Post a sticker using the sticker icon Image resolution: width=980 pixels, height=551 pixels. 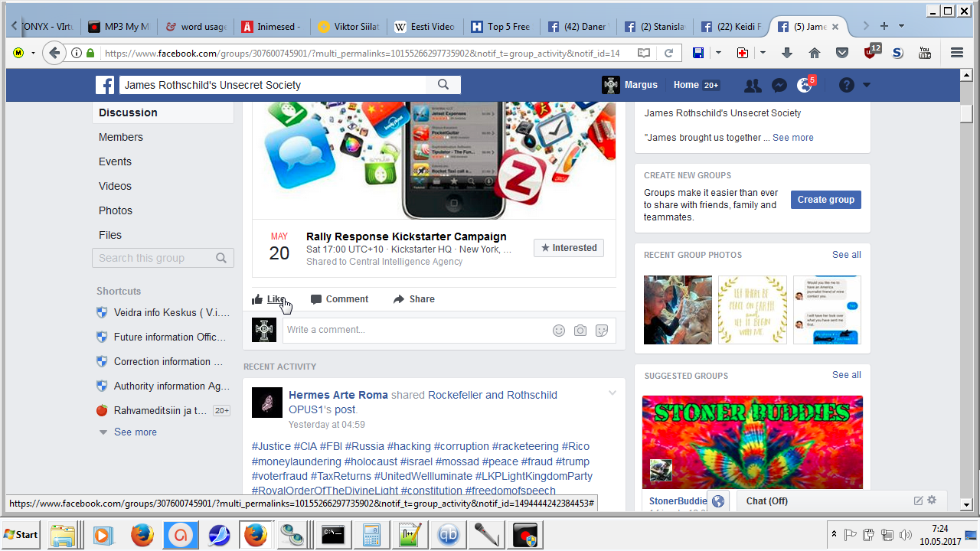coord(602,331)
